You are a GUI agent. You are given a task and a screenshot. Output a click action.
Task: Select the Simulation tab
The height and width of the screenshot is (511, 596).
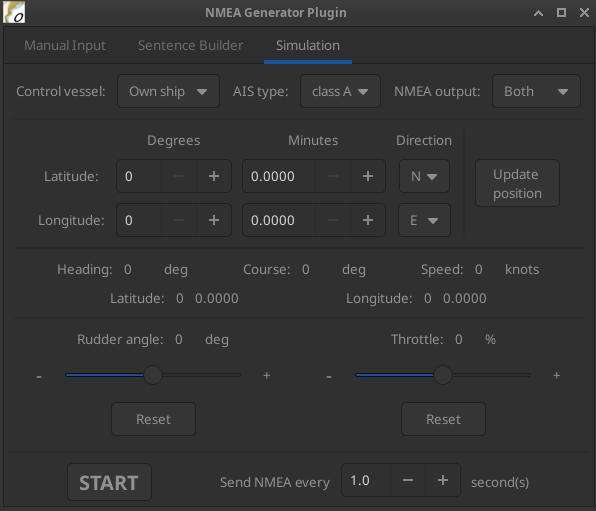click(x=308, y=46)
